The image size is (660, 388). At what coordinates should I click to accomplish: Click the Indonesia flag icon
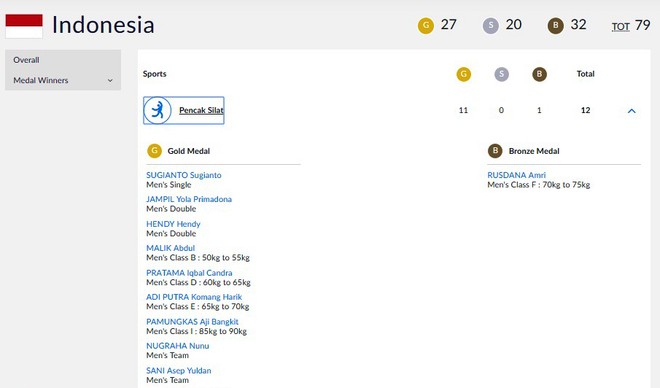pyautogui.click(x=24, y=26)
